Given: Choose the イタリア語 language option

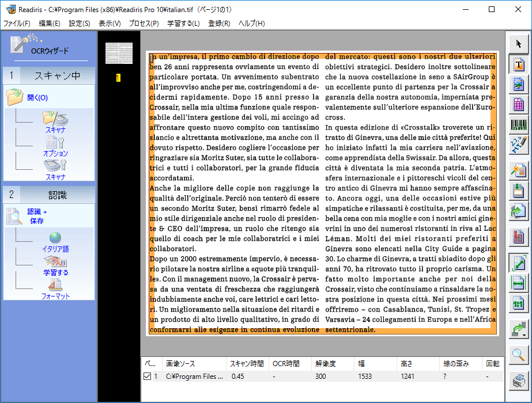Looking at the screenshot, I should coord(55,243).
